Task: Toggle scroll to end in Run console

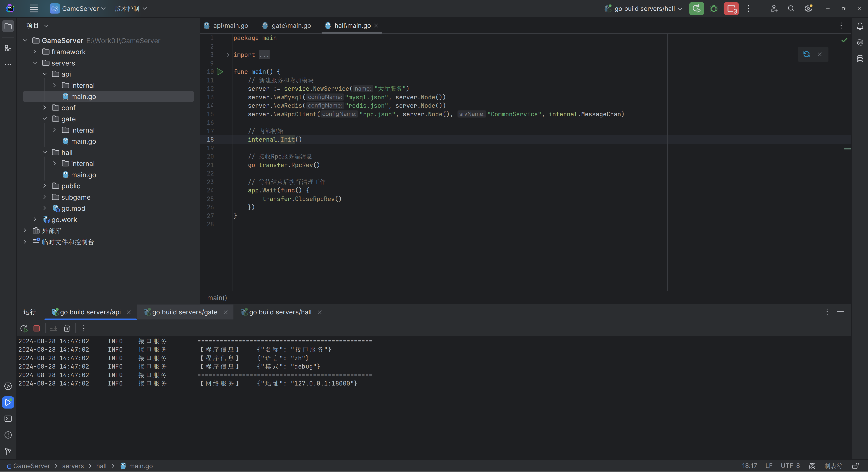Action: 53,328
